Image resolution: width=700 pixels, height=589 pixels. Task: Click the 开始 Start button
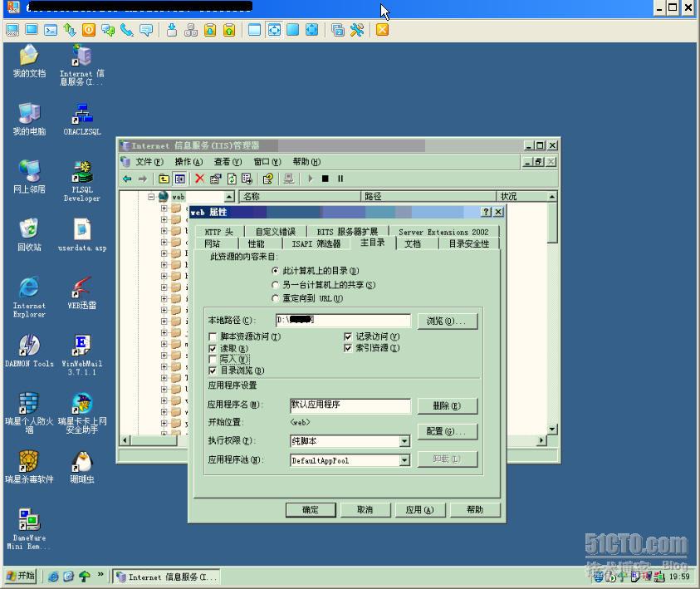pyautogui.click(x=21, y=576)
